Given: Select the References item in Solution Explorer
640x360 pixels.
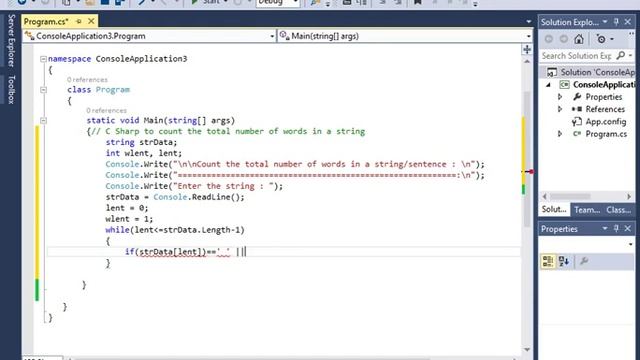Looking at the screenshot, I should (x=605, y=109).
